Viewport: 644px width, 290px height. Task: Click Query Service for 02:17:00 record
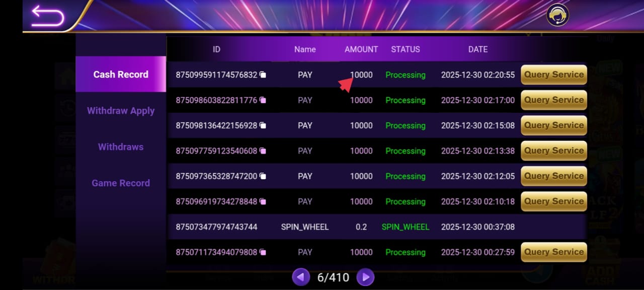553,100
